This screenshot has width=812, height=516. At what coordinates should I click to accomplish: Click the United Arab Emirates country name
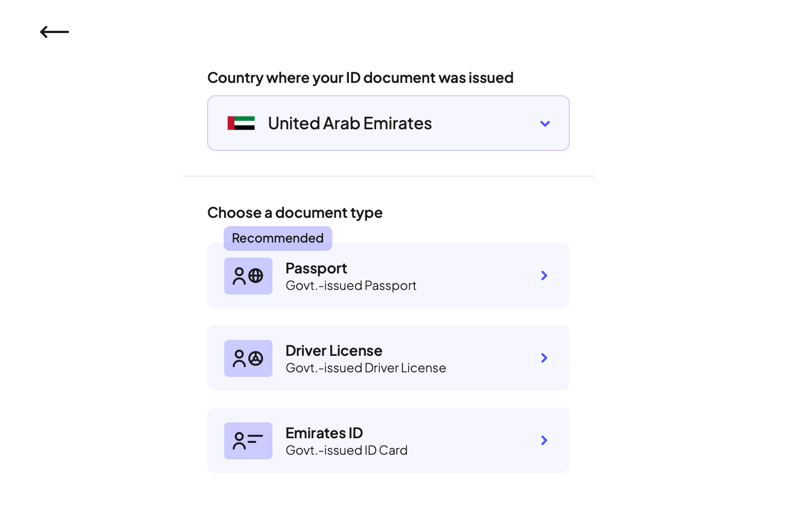[x=349, y=124]
